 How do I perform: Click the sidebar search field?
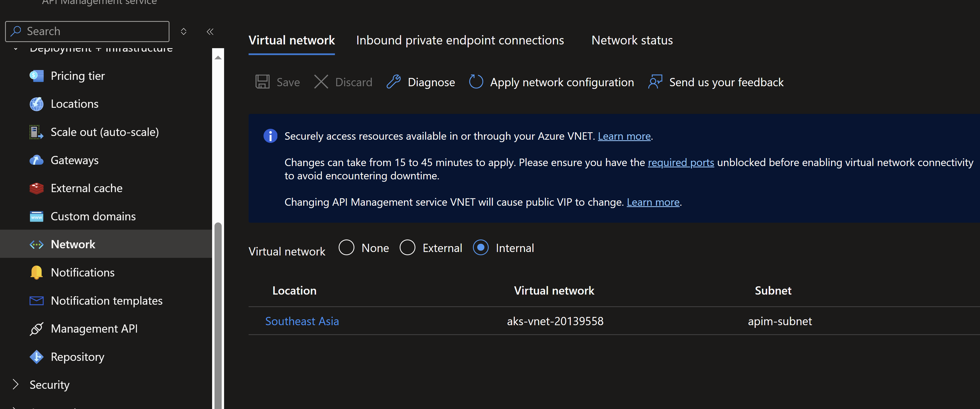pyautogui.click(x=87, y=31)
